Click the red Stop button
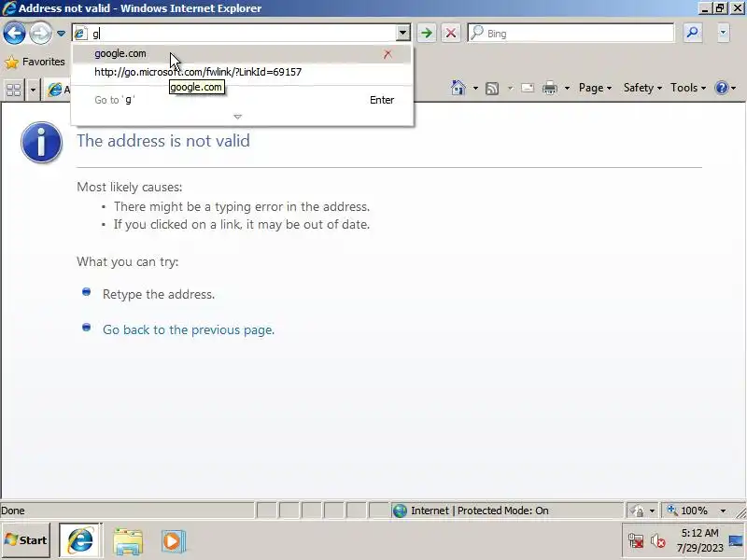 450,33
